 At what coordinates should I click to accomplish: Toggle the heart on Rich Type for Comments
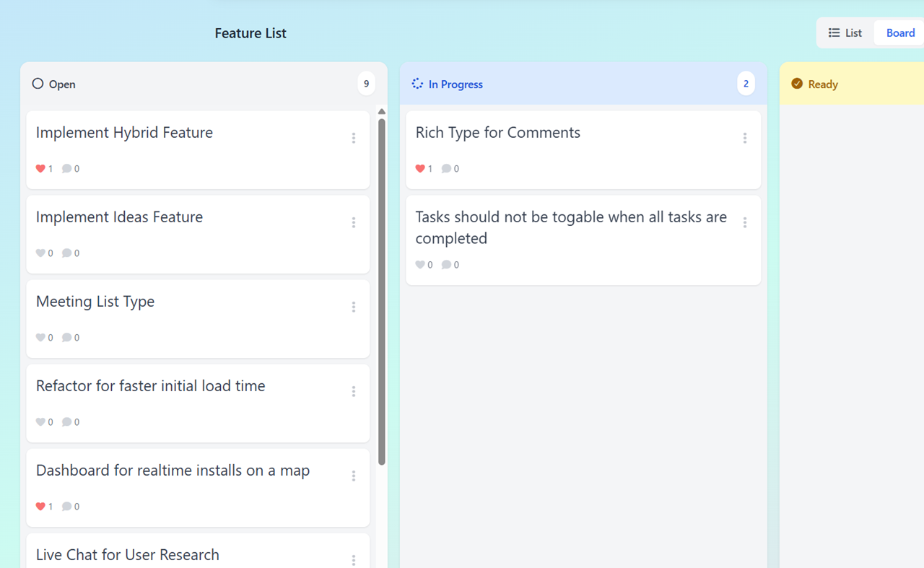(420, 169)
